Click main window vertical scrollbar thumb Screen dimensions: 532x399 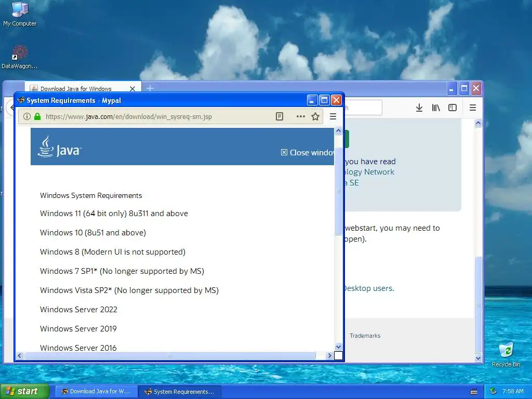point(478,304)
